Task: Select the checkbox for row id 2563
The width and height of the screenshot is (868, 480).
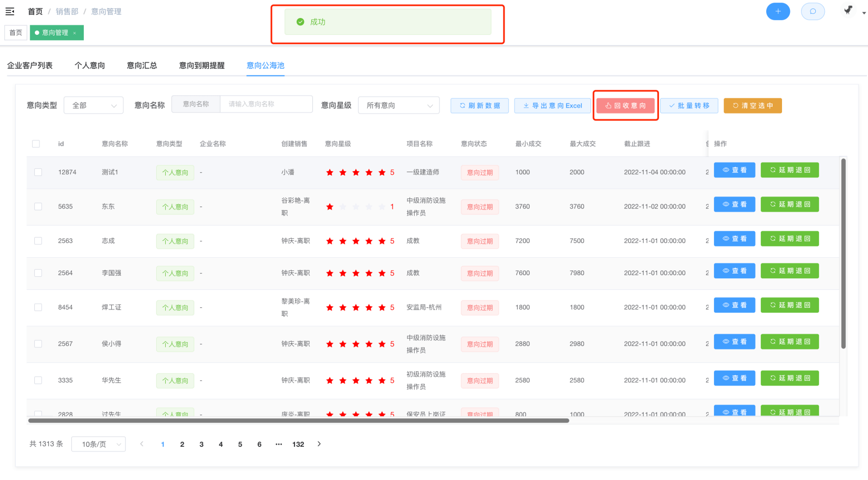Action: tap(38, 241)
